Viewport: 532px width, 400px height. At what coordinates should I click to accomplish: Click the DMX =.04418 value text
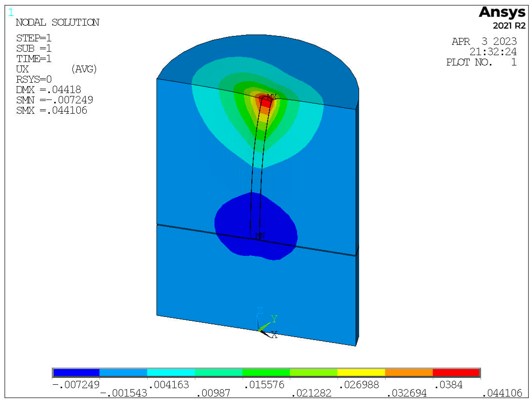[x=49, y=90]
